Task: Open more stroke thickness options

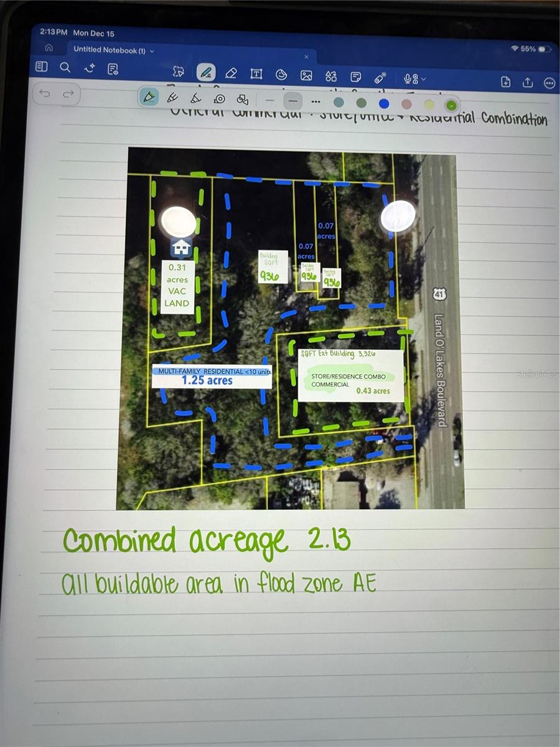Action: pos(315,101)
